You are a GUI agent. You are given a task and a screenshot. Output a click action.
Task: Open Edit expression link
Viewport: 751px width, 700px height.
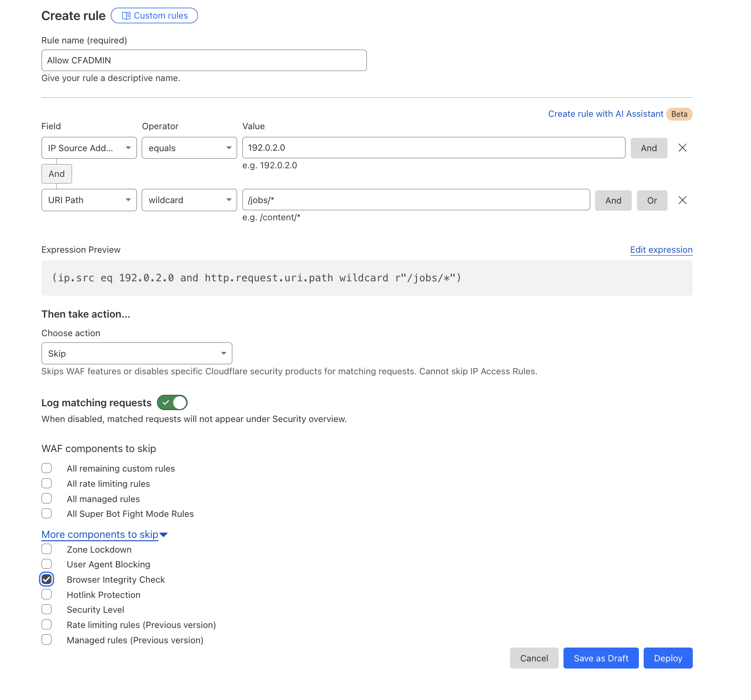661,250
